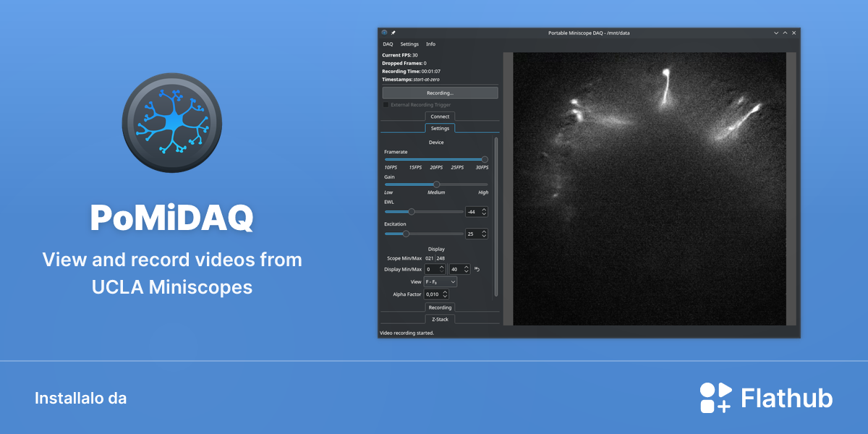Click the "Video recording started." status message

(407, 333)
